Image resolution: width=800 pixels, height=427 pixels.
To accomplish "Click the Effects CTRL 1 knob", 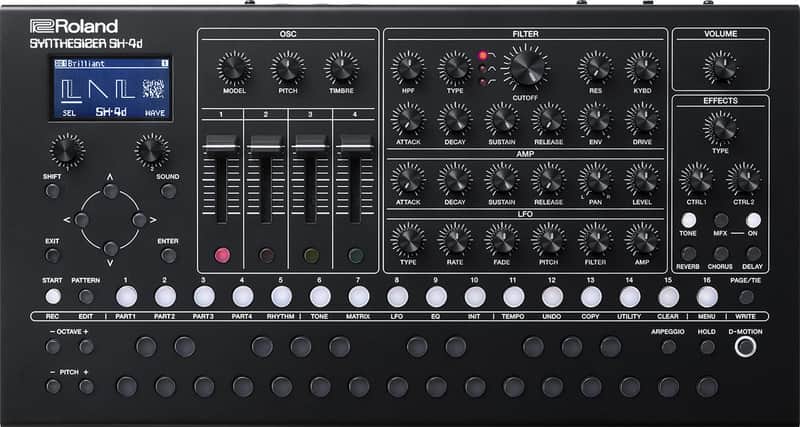I will 696,179.
